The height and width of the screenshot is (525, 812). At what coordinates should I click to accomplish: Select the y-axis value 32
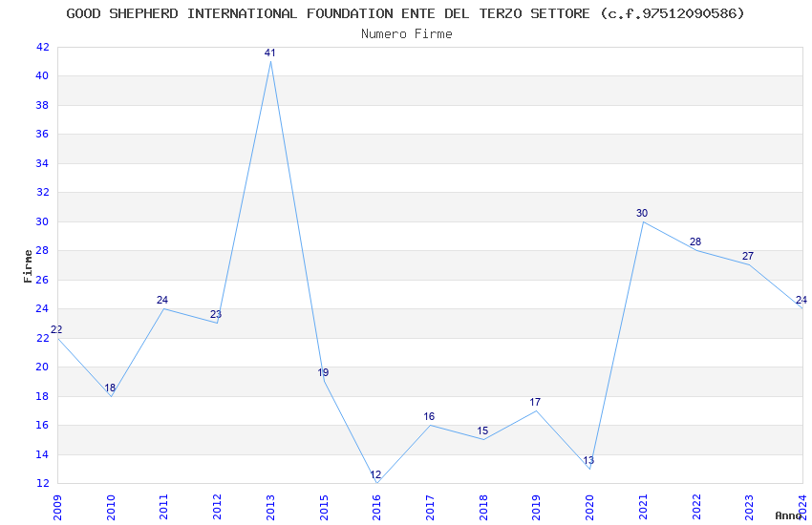[x=42, y=193]
